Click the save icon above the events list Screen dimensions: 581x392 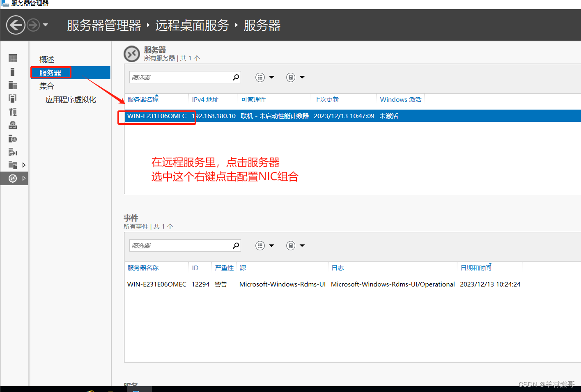[x=290, y=245]
